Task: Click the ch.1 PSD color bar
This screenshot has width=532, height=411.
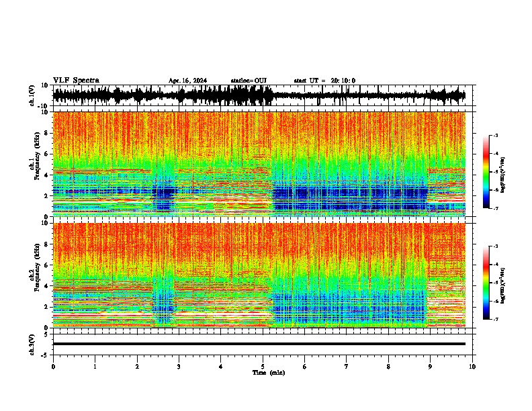Action: 486,172
